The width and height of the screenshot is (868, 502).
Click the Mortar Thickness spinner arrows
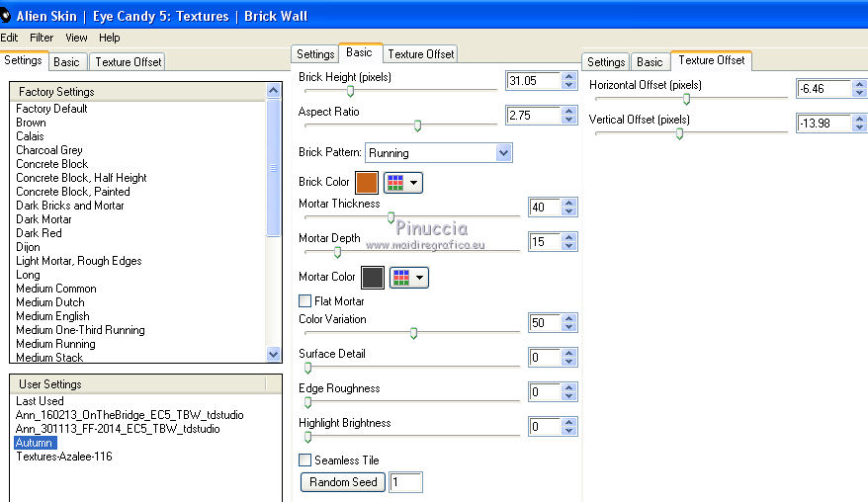569,207
